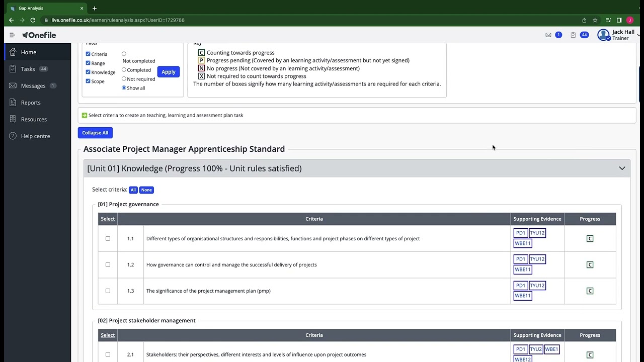Open the OneFile logo home link

click(x=39, y=35)
